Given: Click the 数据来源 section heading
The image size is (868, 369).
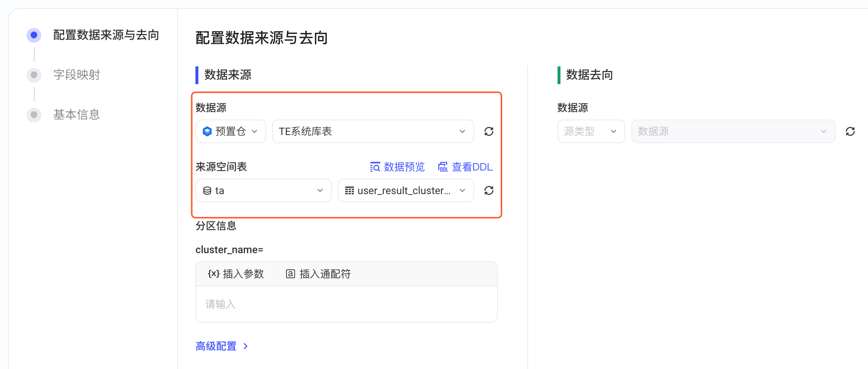Looking at the screenshot, I should click(228, 75).
